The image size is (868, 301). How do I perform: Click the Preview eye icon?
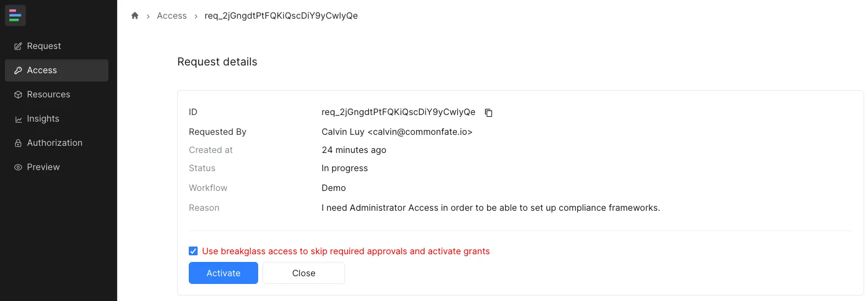coord(18,167)
